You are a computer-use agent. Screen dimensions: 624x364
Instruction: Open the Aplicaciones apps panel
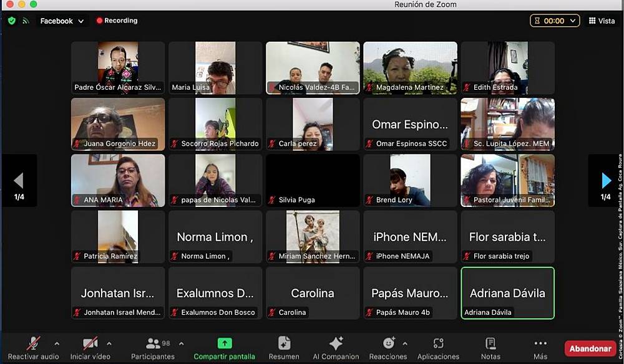[x=438, y=348]
